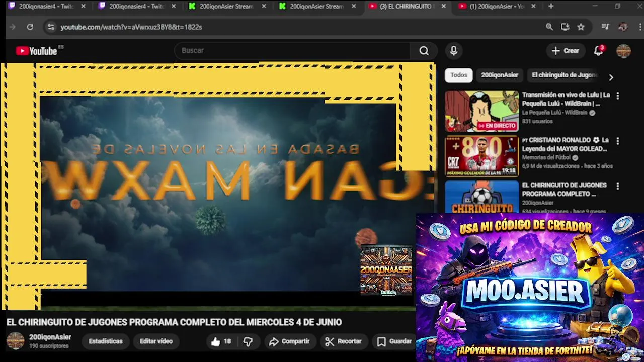Screen dimensions: 644x362
Task: Click the video title EL CHIRINGUITO DE JUGONES PROGRAMA COMPLETO
Action: (174, 322)
